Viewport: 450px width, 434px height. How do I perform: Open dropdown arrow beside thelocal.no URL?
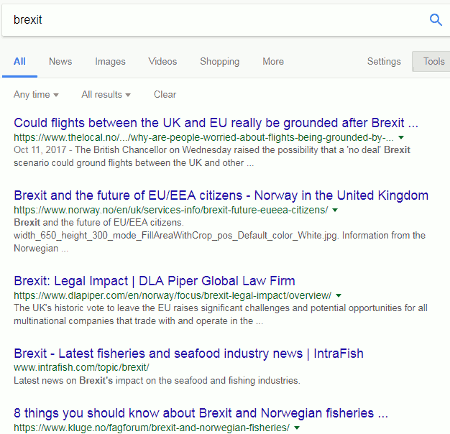click(401, 137)
